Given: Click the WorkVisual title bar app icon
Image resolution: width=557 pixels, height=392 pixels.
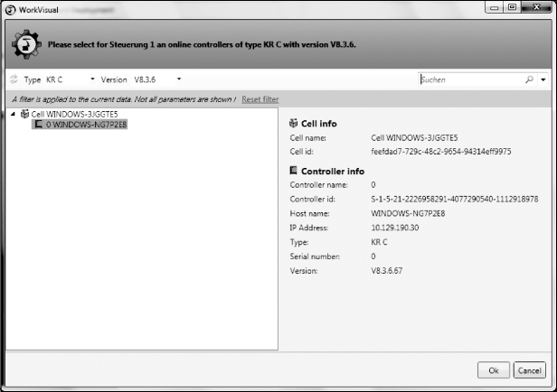Looking at the screenshot, I should [11, 10].
